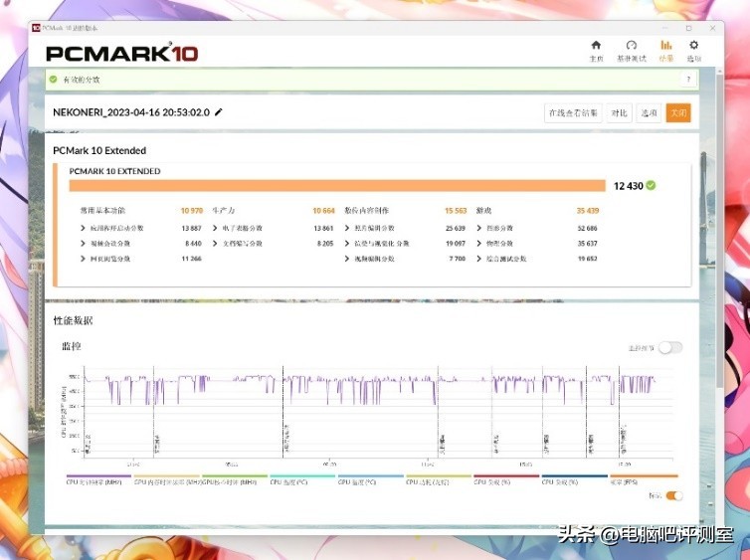Click the orange Close (关闭) button
Viewport: 750px width, 560px height.
678,113
